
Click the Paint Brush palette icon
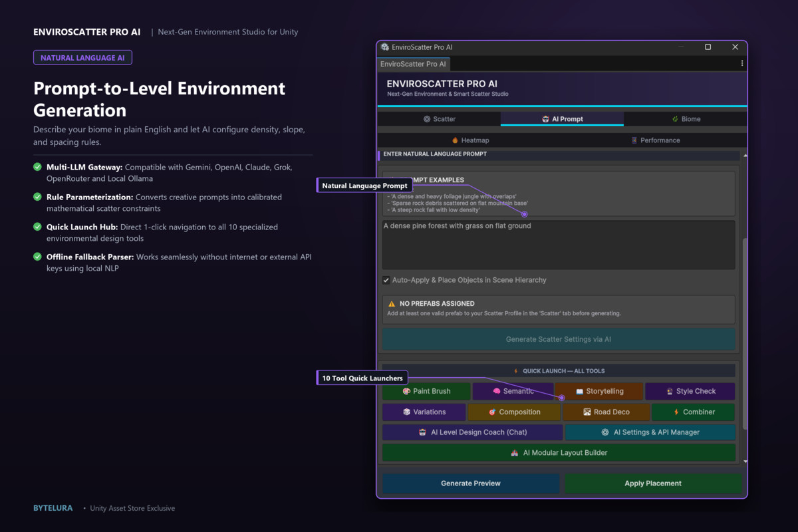point(406,392)
